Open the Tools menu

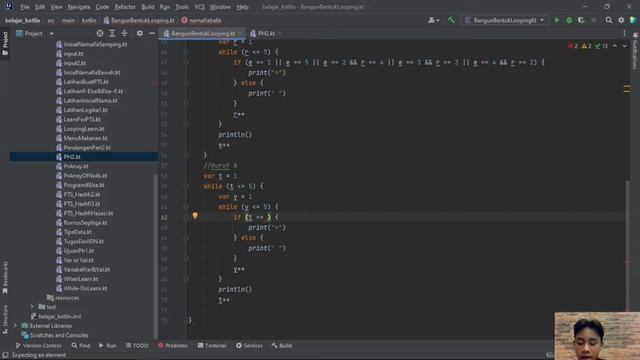[x=182, y=7]
